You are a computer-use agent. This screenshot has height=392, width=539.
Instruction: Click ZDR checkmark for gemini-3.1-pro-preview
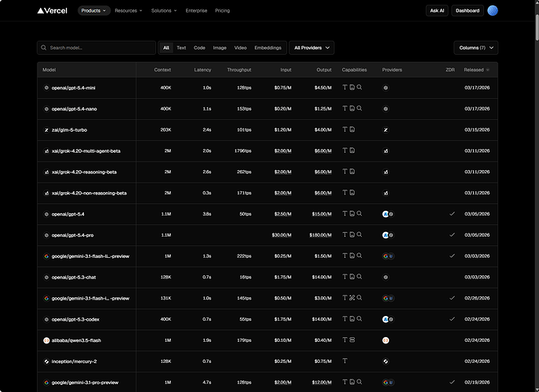(452, 382)
